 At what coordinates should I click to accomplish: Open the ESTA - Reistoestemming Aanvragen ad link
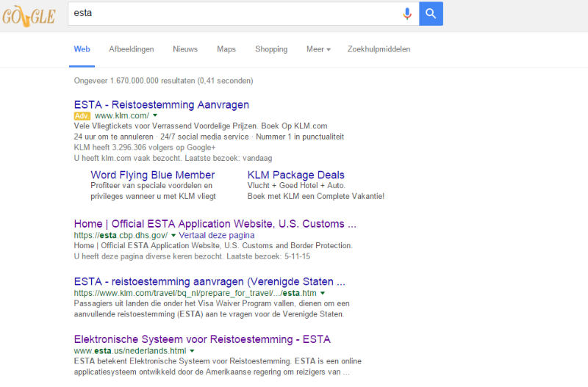(x=162, y=104)
